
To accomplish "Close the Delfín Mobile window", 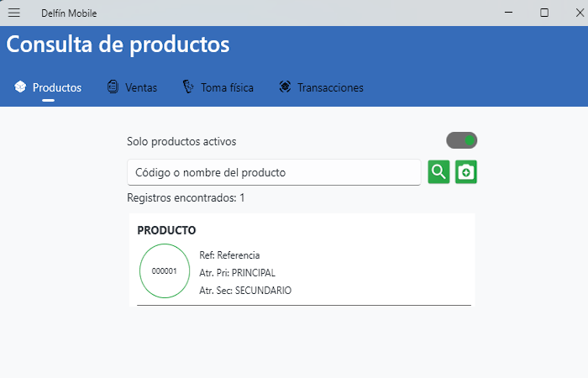I will pos(580,13).
